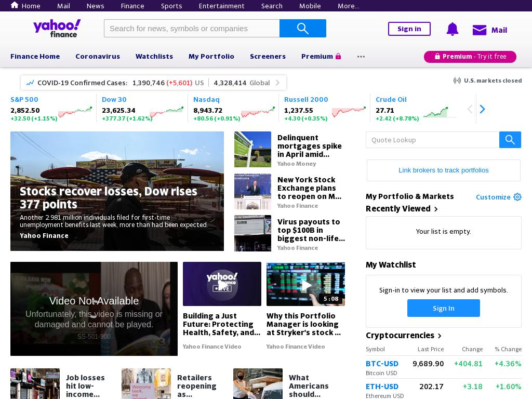Click the COVID-19 trend chart icon
The image size is (532, 399).
click(30, 83)
